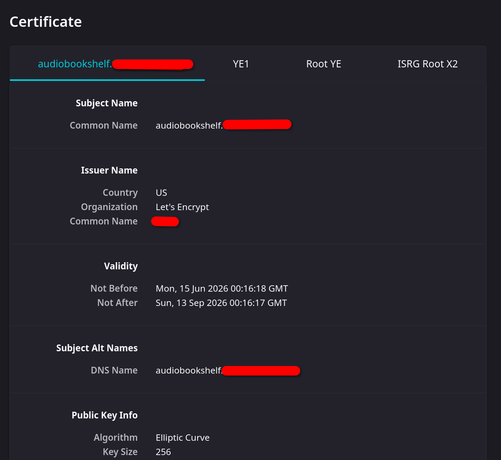The height and width of the screenshot is (460, 501).
Task: Click the Subject Alt Names header
Action: tap(97, 348)
